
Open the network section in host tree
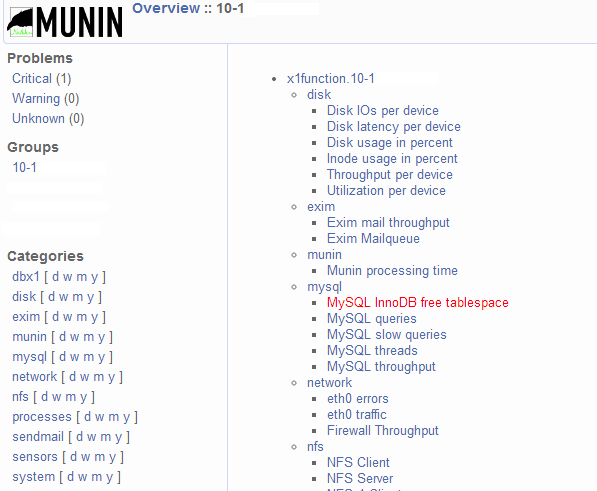click(329, 383)
